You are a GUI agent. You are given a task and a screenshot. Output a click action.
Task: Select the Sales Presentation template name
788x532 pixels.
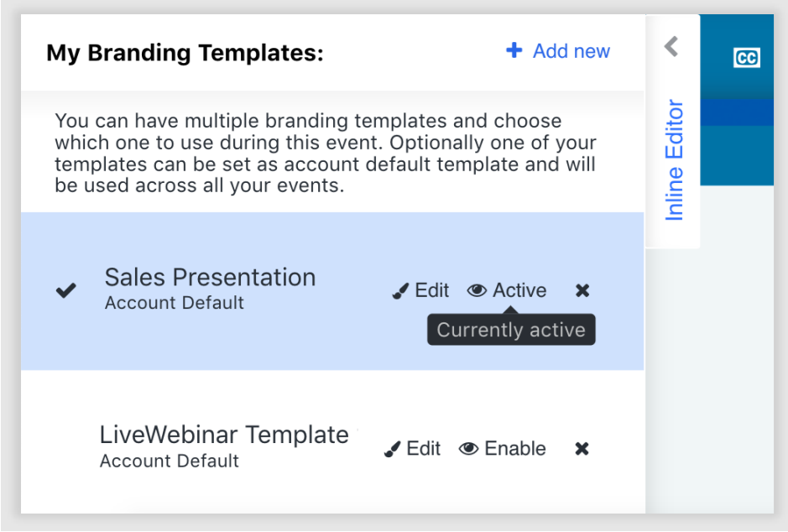pyautogui.click(x=210, y=278)
